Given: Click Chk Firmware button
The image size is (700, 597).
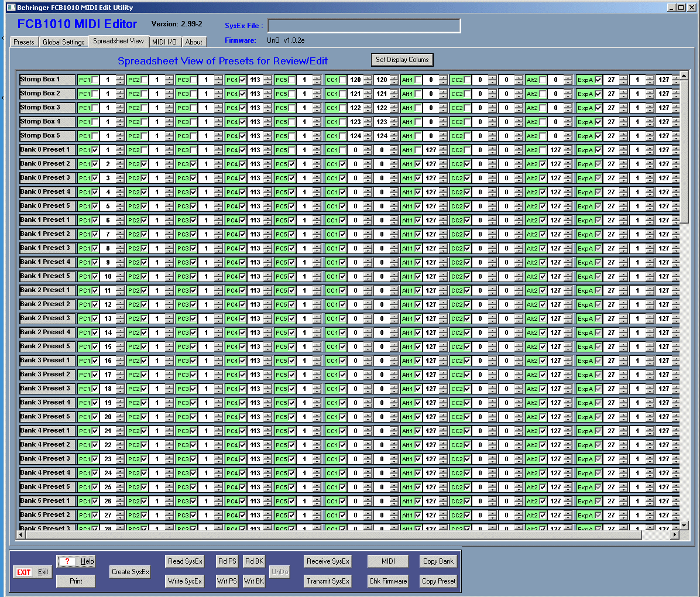Looking at the screenshot, I should coord(388,581).
